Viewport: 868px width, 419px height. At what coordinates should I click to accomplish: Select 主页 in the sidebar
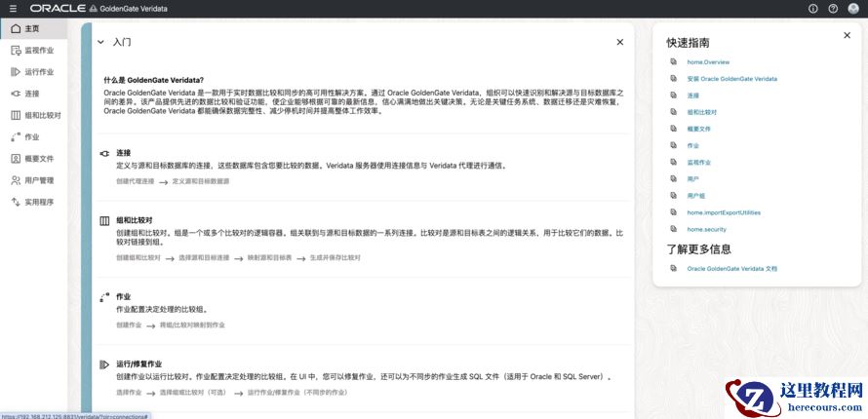34,28
